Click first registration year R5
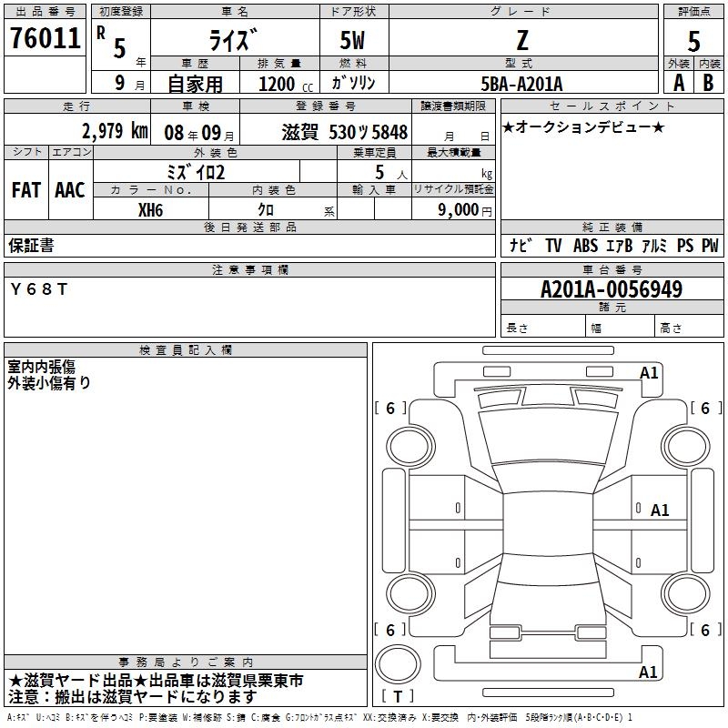728x728 pixels. [x=120, y=44]
